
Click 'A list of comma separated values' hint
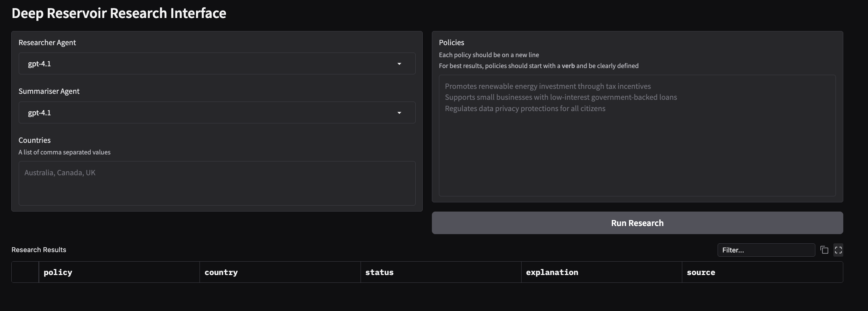pos(65,152)
